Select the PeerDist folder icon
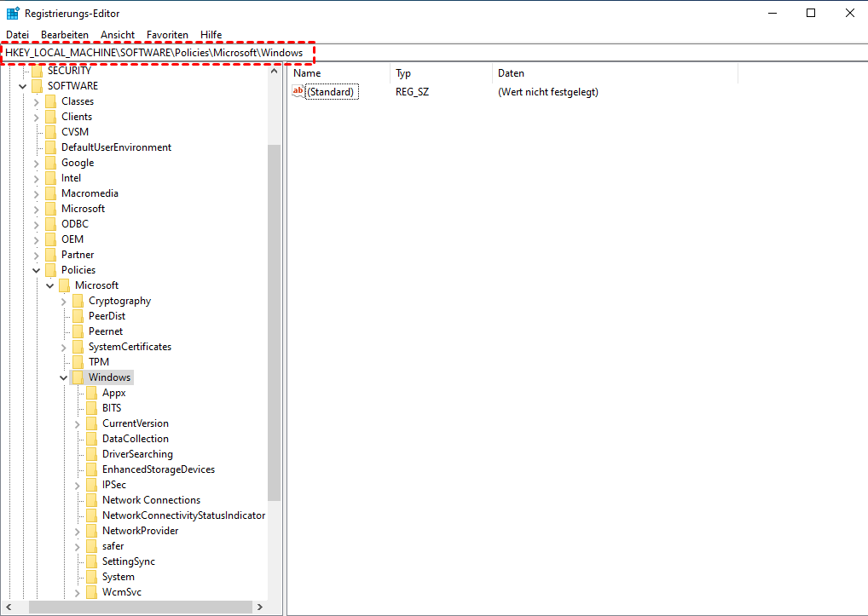This screenshot has height=616, width=868. 78,316
